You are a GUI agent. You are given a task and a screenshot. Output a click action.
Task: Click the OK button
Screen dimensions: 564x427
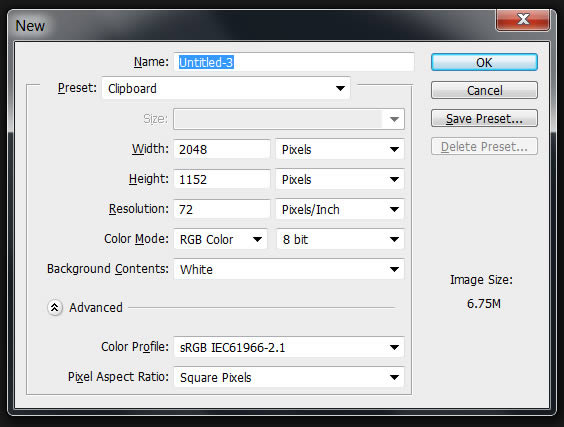pos(484,62)
